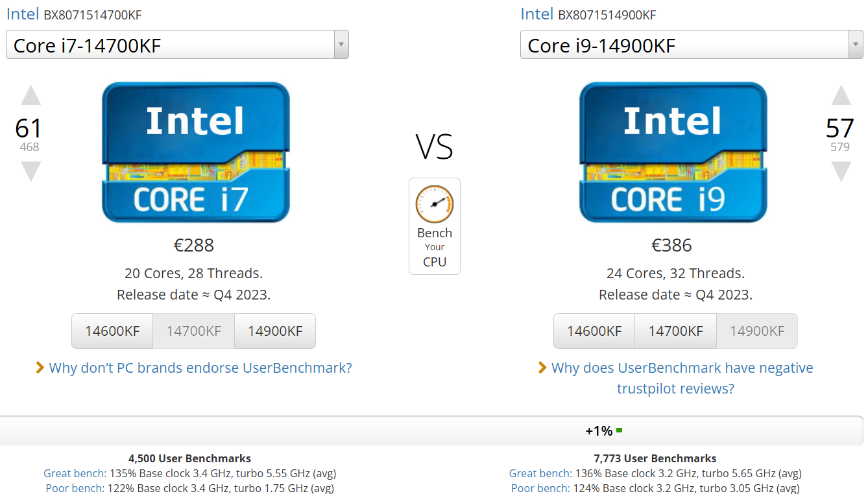
Task: Click the +1% comparison bar
Action: coord(603,431)
